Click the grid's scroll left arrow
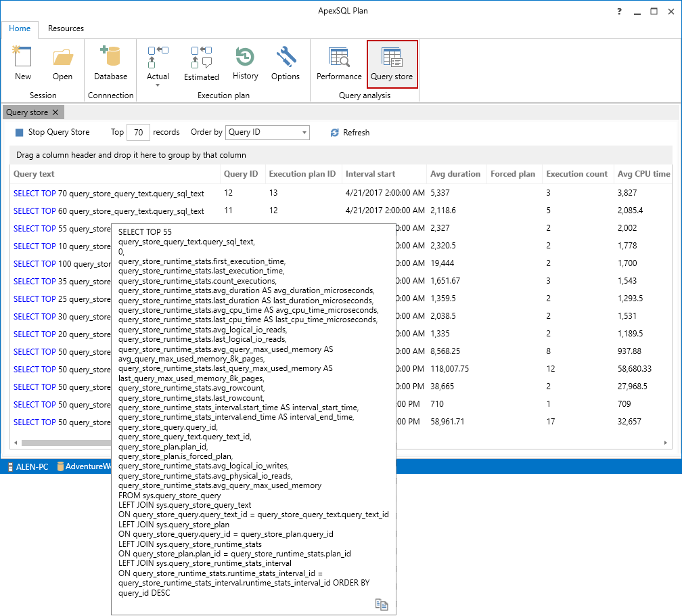 [16, 443]
